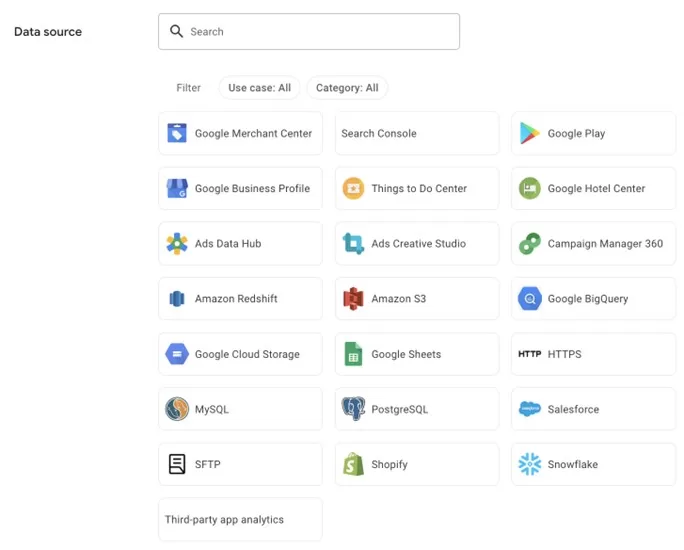
Task: Choose the Google Hotel Center label
Action: point(596,188)
